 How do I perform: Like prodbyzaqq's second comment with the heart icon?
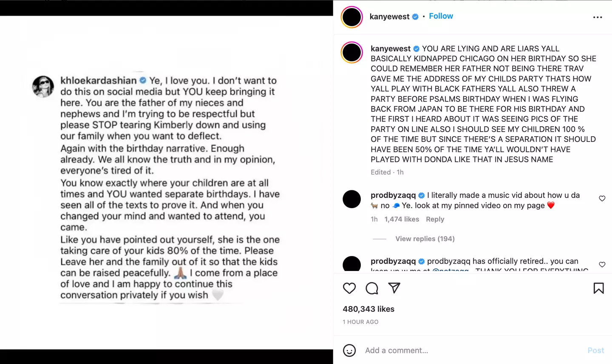pyautogui.click(x=602, y=264)
